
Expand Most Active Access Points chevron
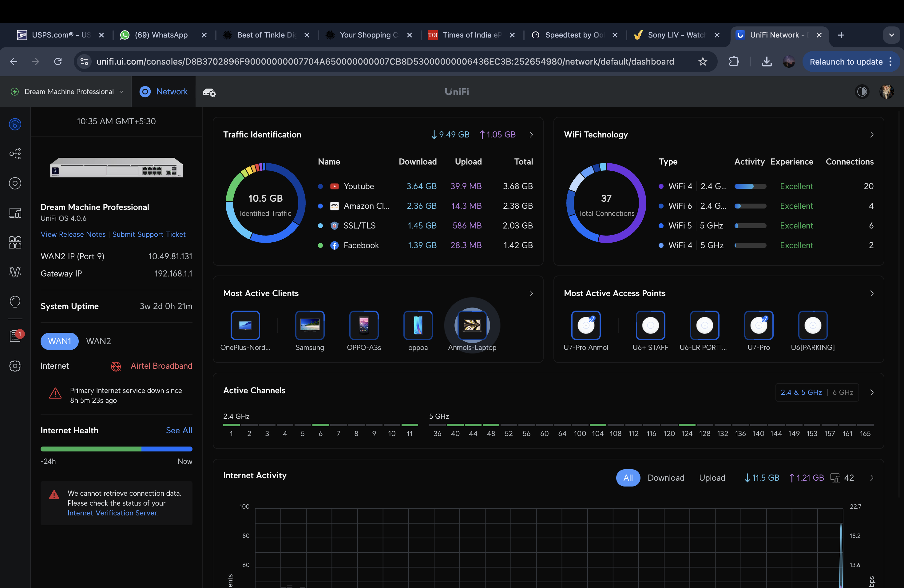pos(872,293)
